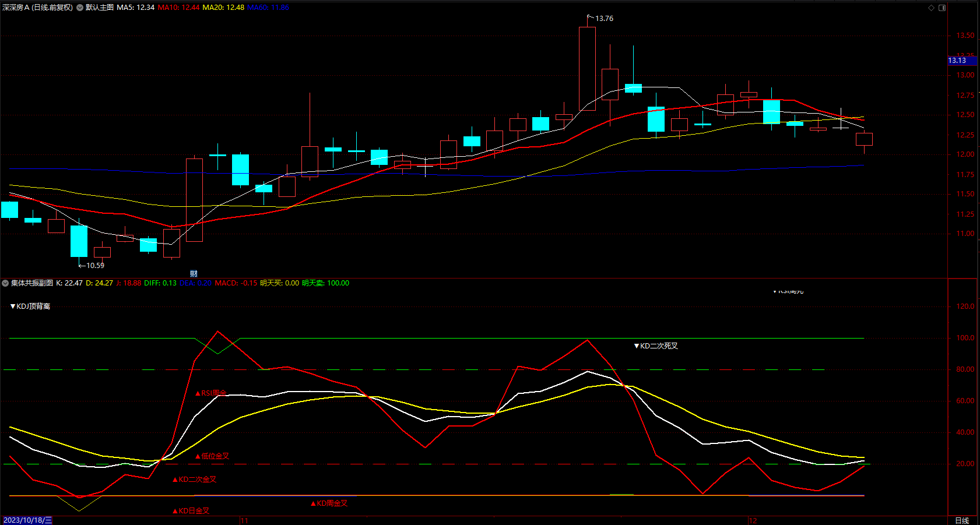Click the 低位金叉 signal label

click(x=212, y=456)
